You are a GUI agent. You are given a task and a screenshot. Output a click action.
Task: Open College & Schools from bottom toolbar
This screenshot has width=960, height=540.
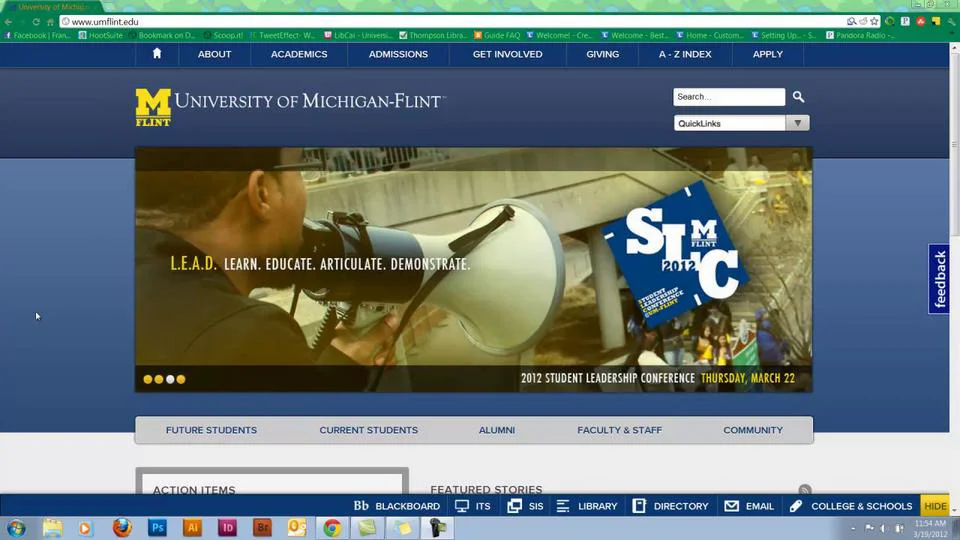pos(851,506)
